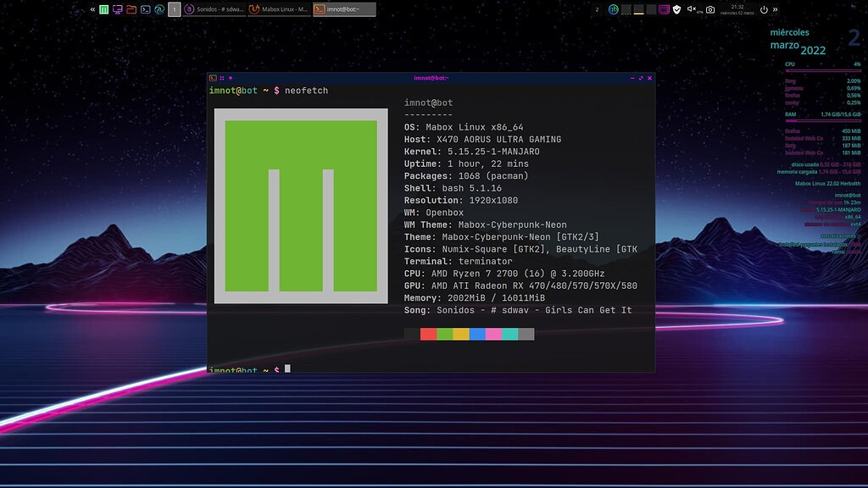The height and width of the screenshot is (488, 868).
Task: Open the Mabox main menu icon
Action: [x=104, y=10]
